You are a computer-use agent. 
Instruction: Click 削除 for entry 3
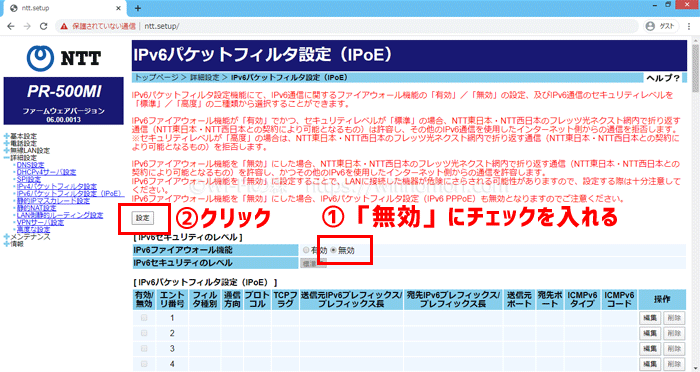pyautogui.click(x=674, y=349)
